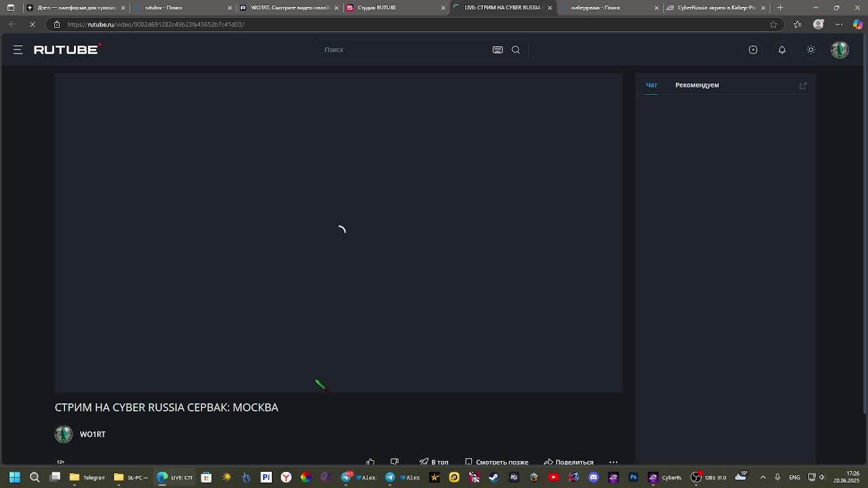Open the browser tab actions menu
The height and width of the screenshot is (488, 868).
(11, 7)
